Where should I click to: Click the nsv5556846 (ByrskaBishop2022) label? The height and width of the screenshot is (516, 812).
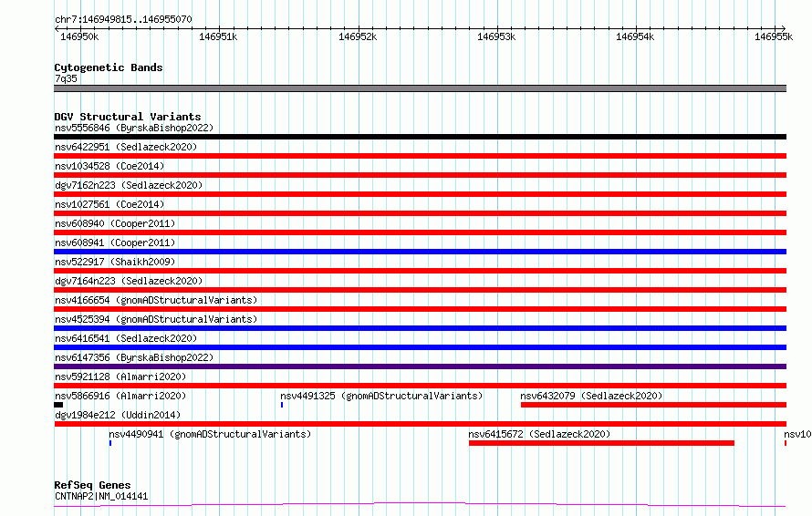pos(134,128)
